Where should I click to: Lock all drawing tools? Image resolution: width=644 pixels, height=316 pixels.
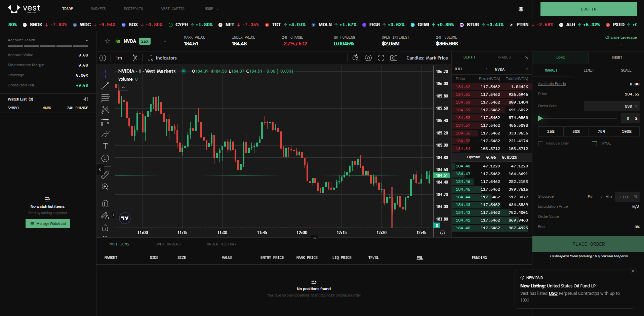[105, 228]
